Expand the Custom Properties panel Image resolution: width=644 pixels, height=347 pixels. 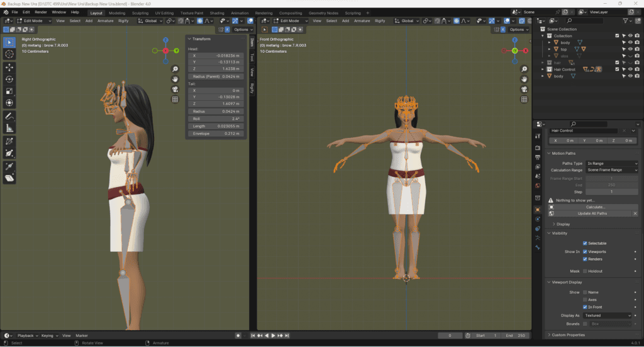coord(568,334)
